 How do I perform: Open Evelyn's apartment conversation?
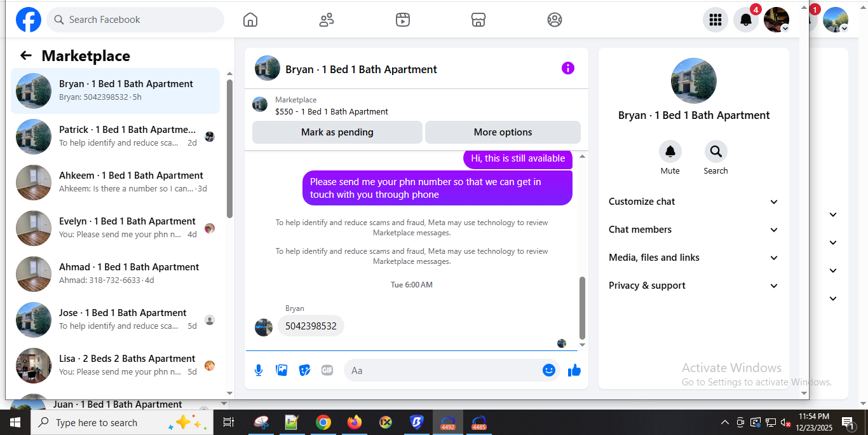pos(116,228)
